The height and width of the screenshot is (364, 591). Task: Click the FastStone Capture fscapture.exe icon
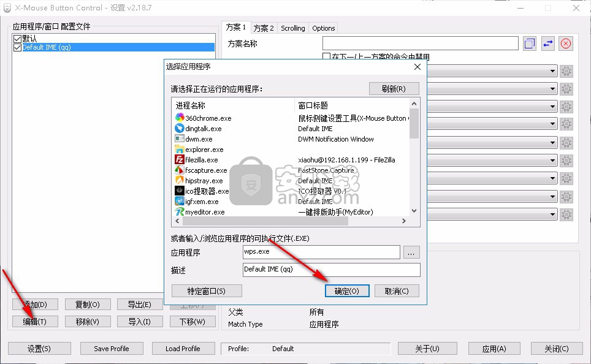pos(179,170)
